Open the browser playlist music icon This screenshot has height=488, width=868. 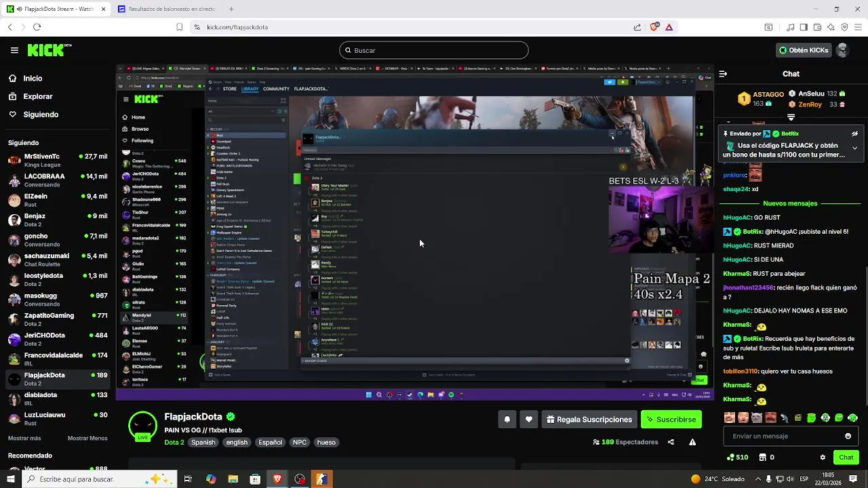(790, 27)
